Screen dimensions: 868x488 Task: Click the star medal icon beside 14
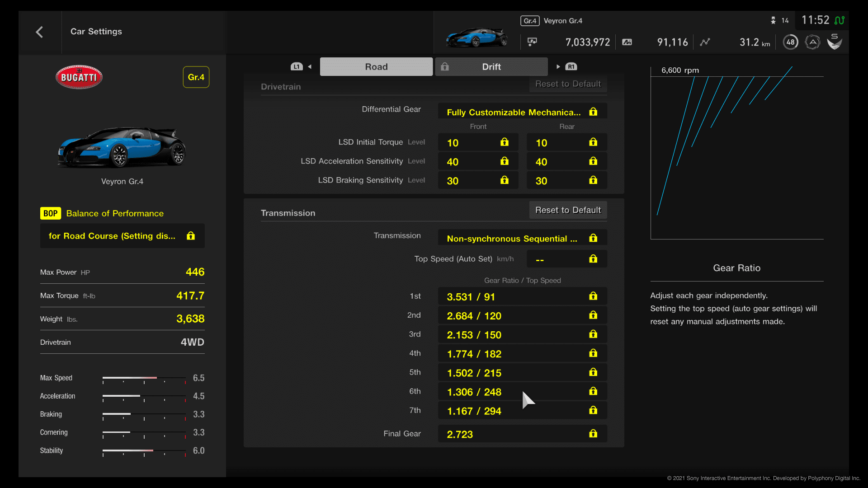click(x=773, y=20)
